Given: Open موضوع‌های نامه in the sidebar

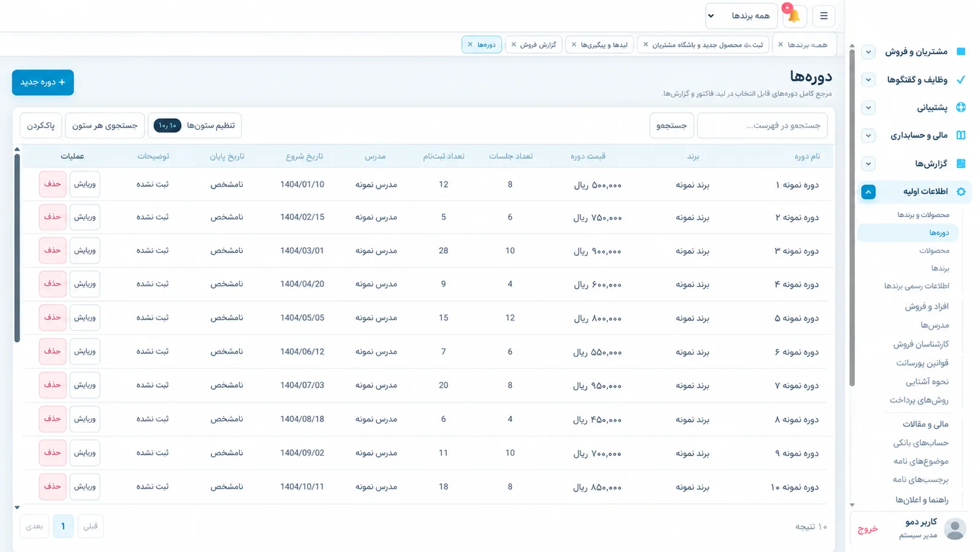Looking at the screenshot, I should click(x=921, y=461).
